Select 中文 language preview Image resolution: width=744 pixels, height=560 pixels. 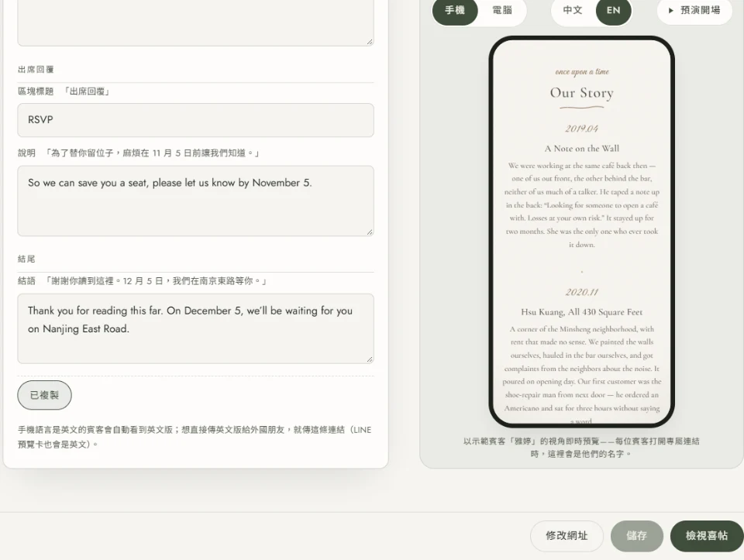click(573, 10)
